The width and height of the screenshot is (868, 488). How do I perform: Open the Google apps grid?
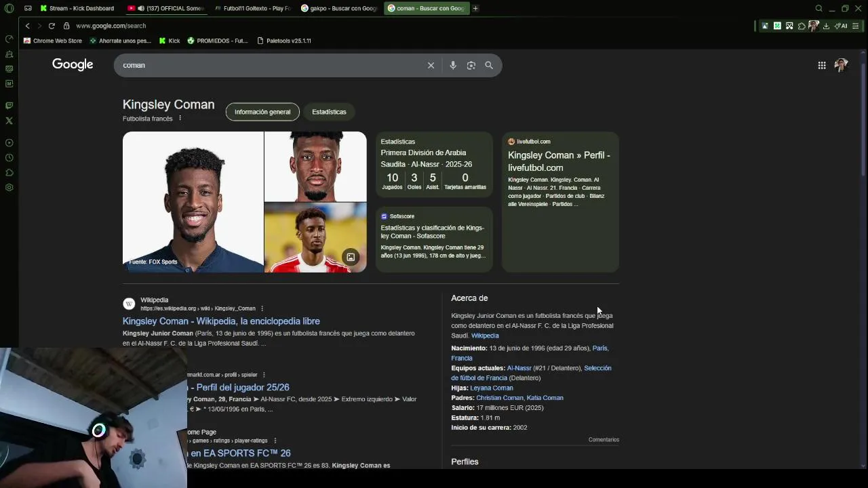click(822, 65)
